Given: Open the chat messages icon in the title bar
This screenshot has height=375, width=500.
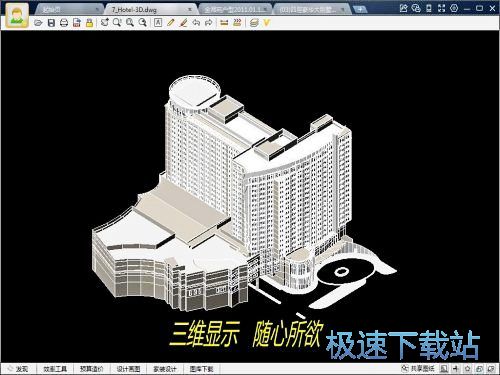Looking at the screenshot, I should pyautogui.click(x=416, y=8).
